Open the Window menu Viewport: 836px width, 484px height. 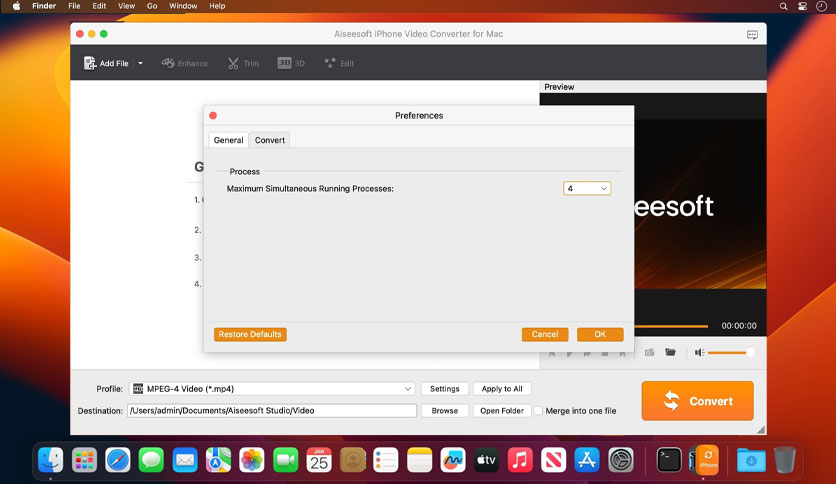click(x=183, y=6)
